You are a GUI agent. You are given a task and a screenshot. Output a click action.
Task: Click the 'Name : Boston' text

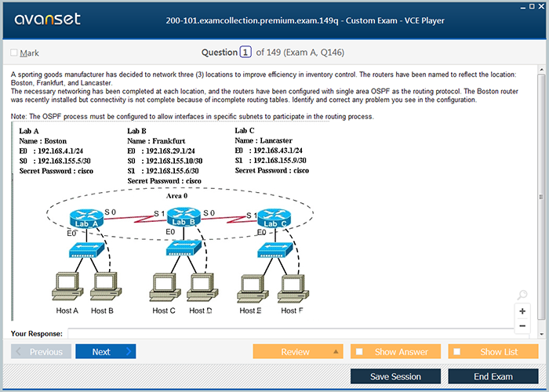point(42,140)
